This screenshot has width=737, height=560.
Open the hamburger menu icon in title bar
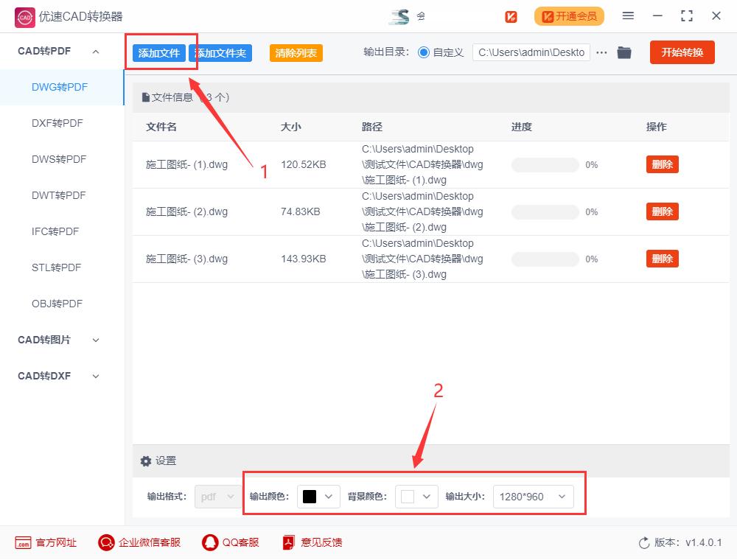pos(629,15)
